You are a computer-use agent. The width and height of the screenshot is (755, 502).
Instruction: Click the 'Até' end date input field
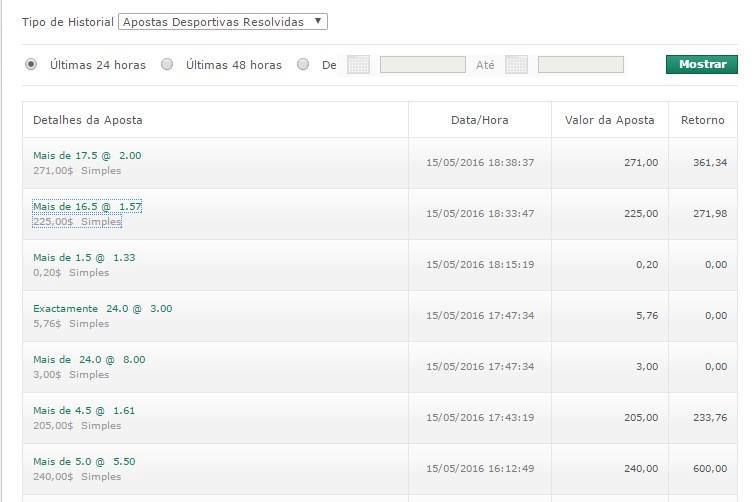coord(581,64)
